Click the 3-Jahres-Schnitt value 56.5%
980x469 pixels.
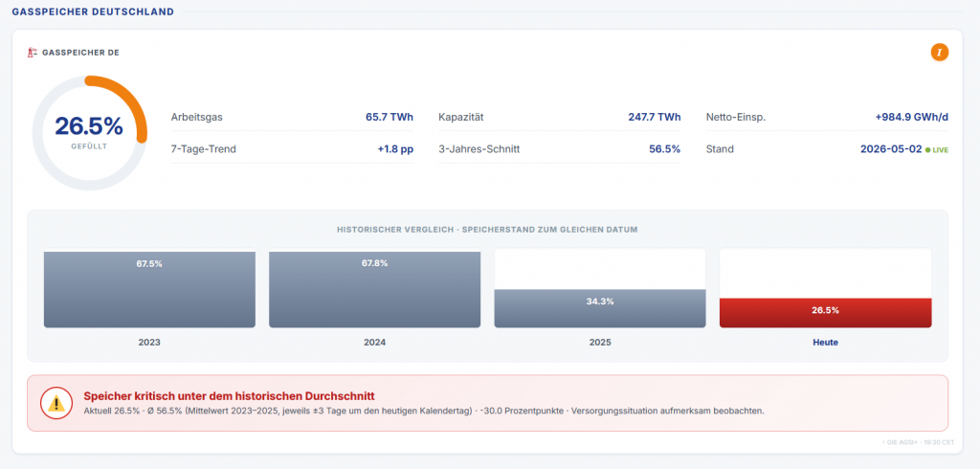(664, 149)
